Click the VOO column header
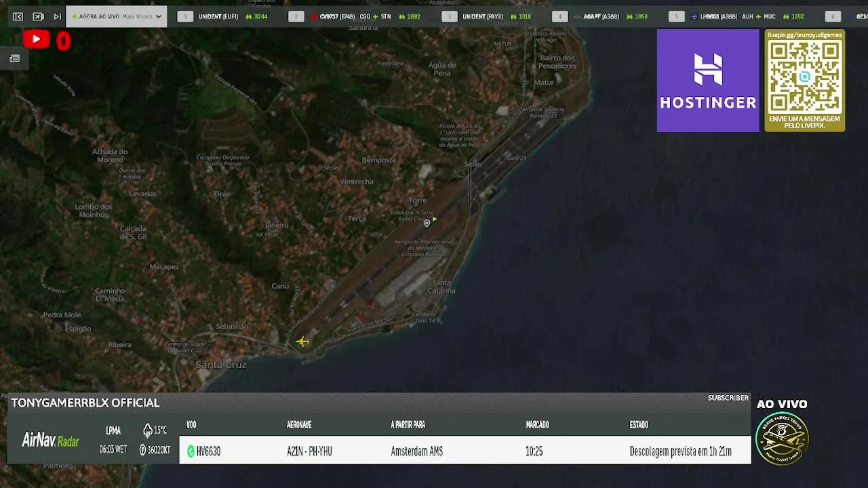868x488 pixels. point(191,425)
